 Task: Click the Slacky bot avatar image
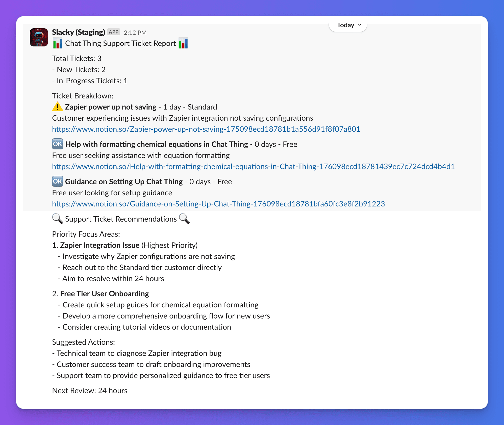pos(39,37)
